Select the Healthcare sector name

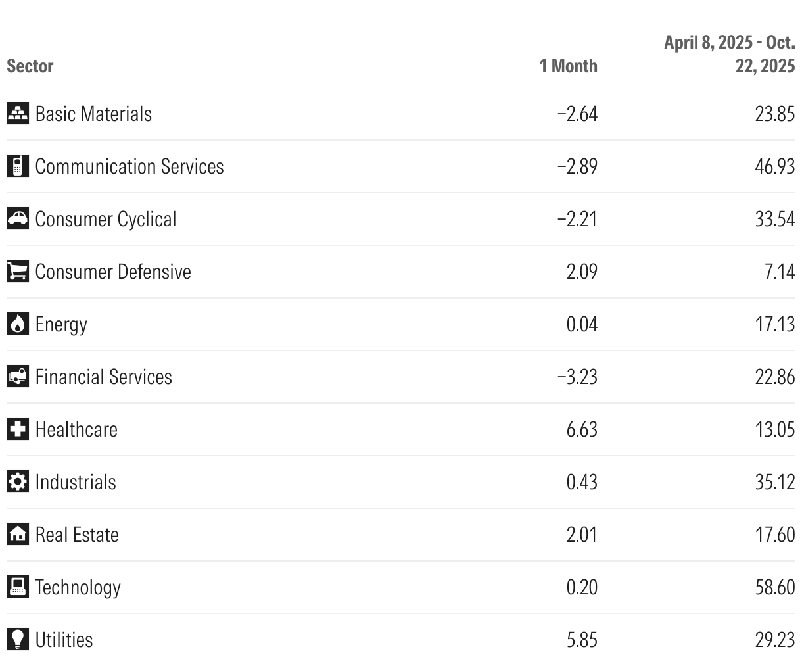pos(76,429)
